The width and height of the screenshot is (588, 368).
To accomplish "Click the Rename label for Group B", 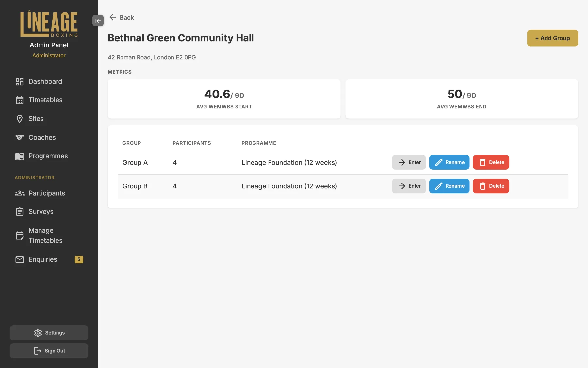I will [x=455, y=186].
